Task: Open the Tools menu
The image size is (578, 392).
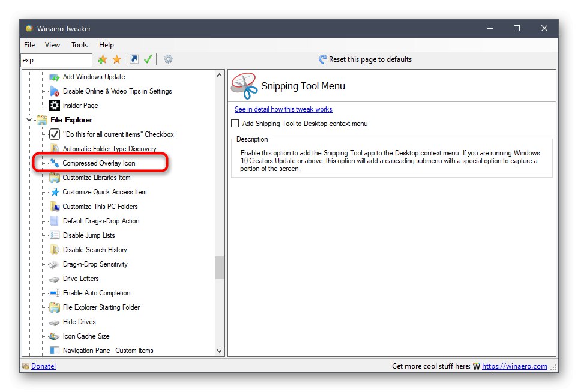Action: click(x=79, y=45)
